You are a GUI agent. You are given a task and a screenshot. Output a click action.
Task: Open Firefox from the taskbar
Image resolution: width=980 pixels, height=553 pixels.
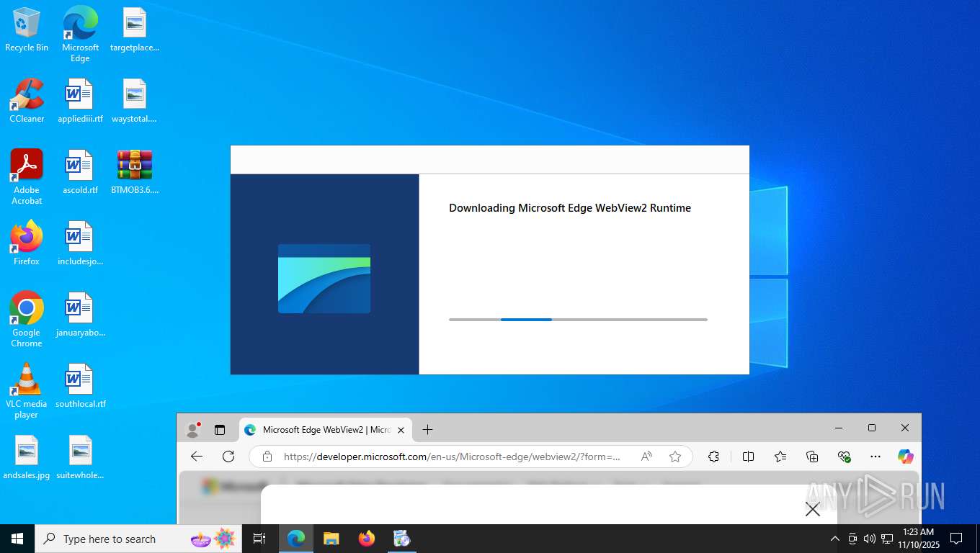point(367,539)
